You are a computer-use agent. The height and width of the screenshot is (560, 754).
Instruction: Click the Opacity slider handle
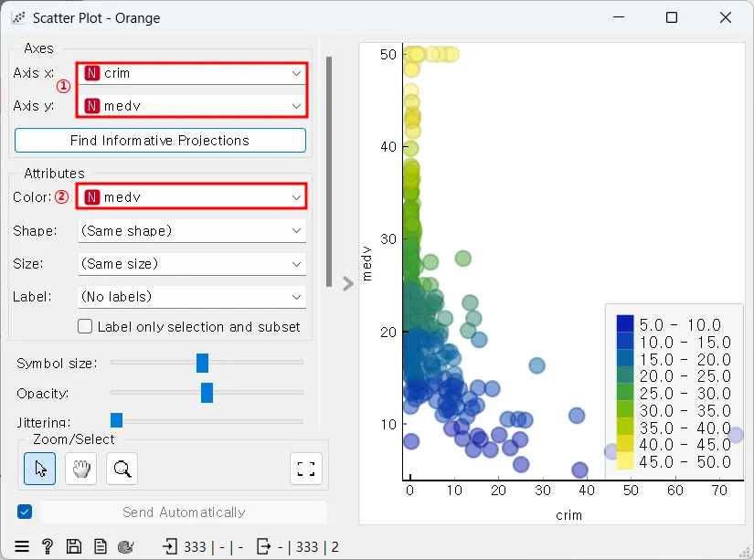(x=207, y=393)
